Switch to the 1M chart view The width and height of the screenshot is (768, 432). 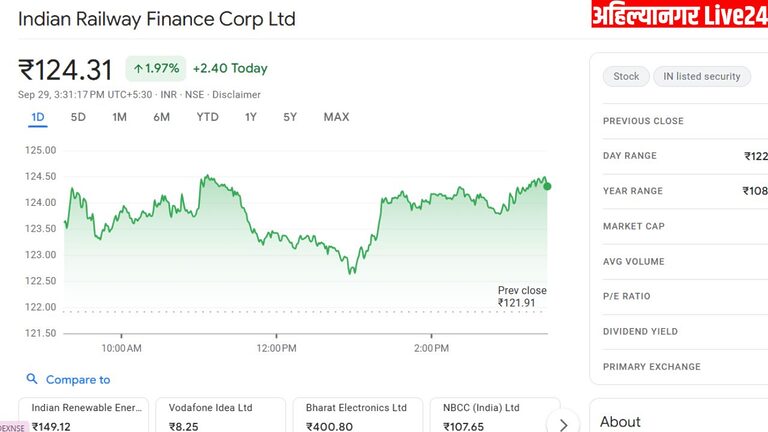point(119,117)
